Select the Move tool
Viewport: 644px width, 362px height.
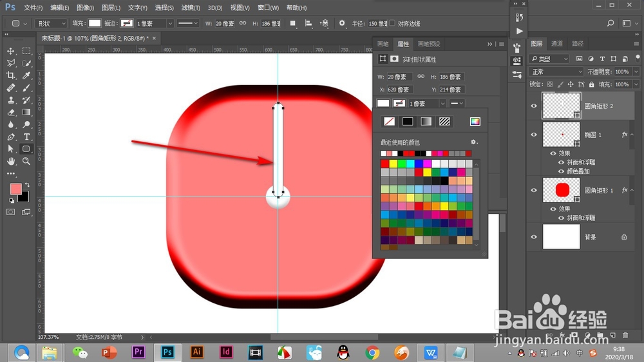11,51
